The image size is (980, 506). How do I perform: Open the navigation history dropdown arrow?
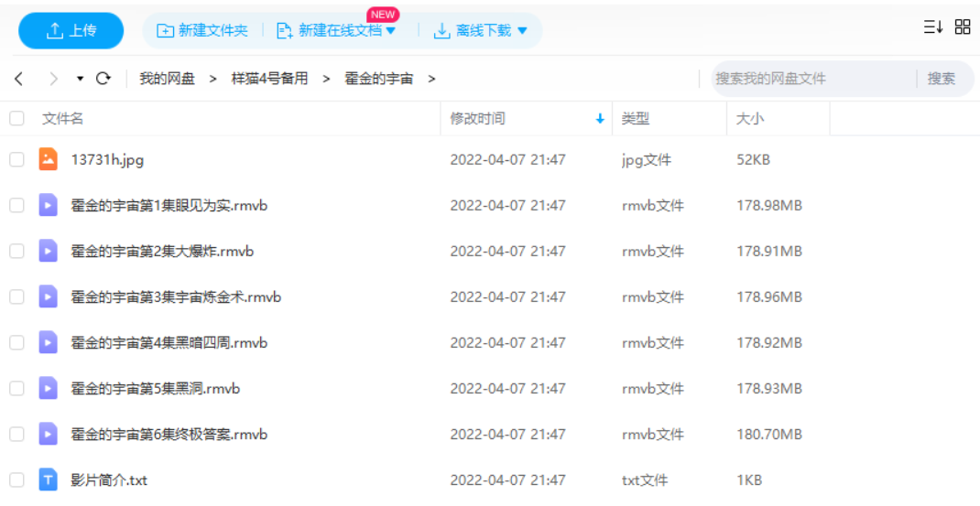80,79
